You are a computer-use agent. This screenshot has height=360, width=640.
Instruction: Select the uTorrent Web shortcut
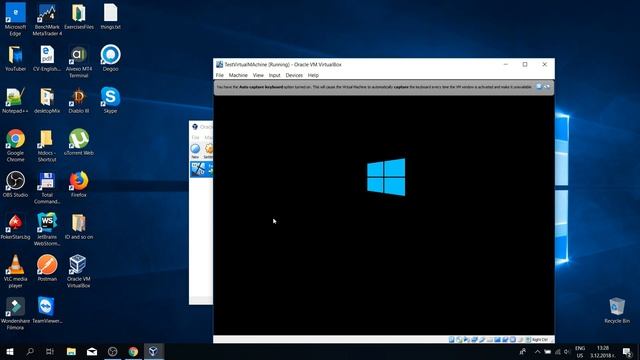pos(79,142)
